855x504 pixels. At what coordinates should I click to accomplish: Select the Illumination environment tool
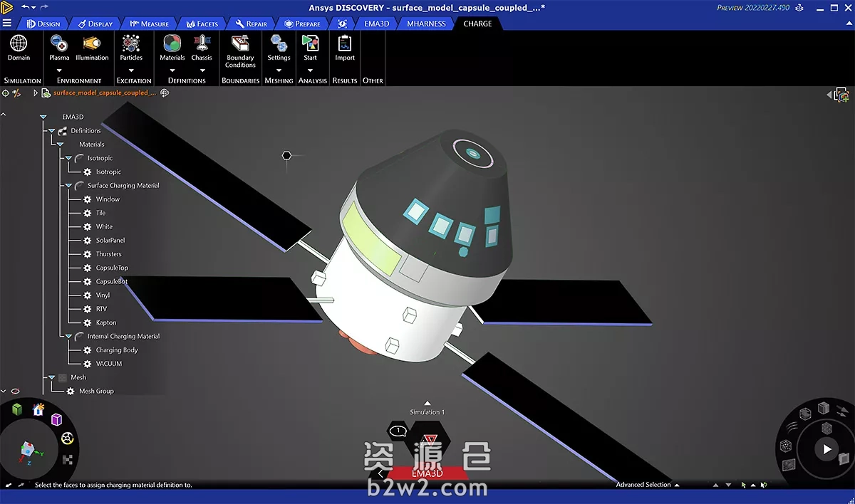pos(92,48)
